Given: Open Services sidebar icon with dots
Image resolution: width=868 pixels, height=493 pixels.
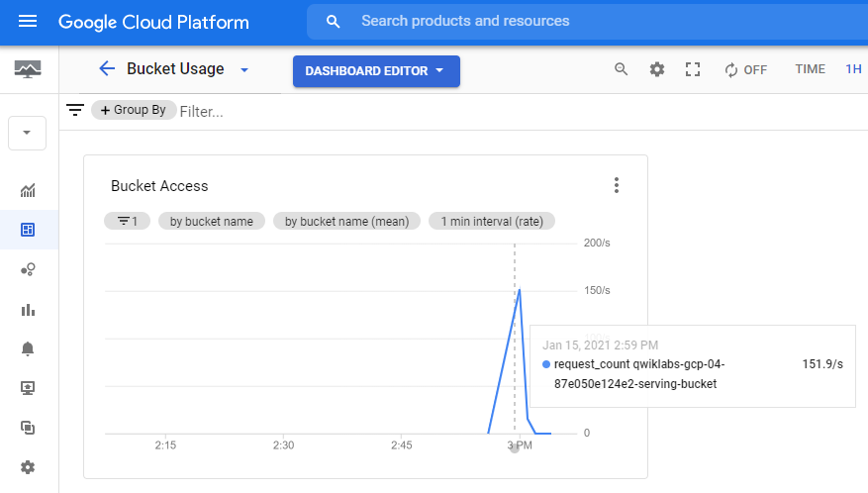Looking at the screenshot, I should click(x=28, y=270).
